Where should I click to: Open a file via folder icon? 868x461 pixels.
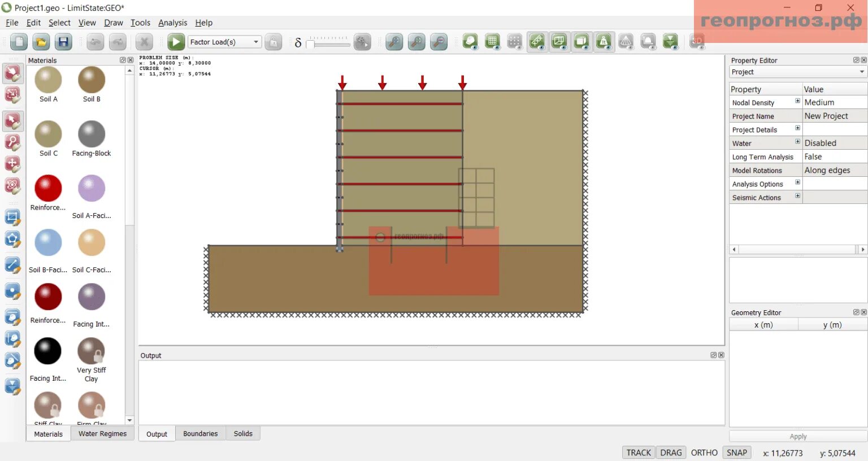click(x=41, y=42)
